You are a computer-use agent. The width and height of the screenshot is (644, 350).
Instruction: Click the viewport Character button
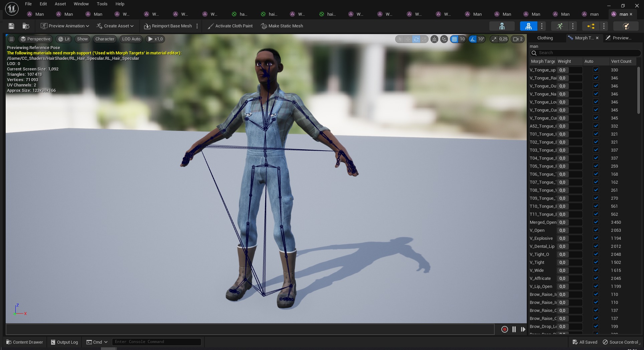[x=105, y=39]
